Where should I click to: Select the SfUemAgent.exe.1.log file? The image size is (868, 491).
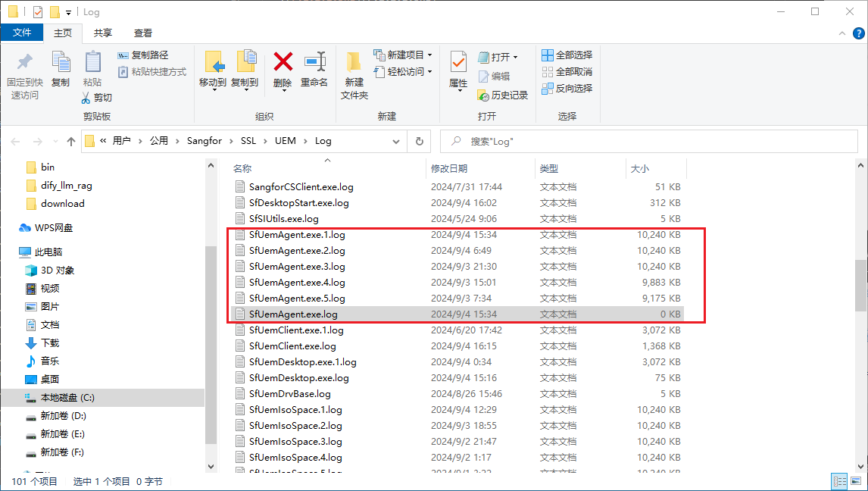click(x=297, y=235)
